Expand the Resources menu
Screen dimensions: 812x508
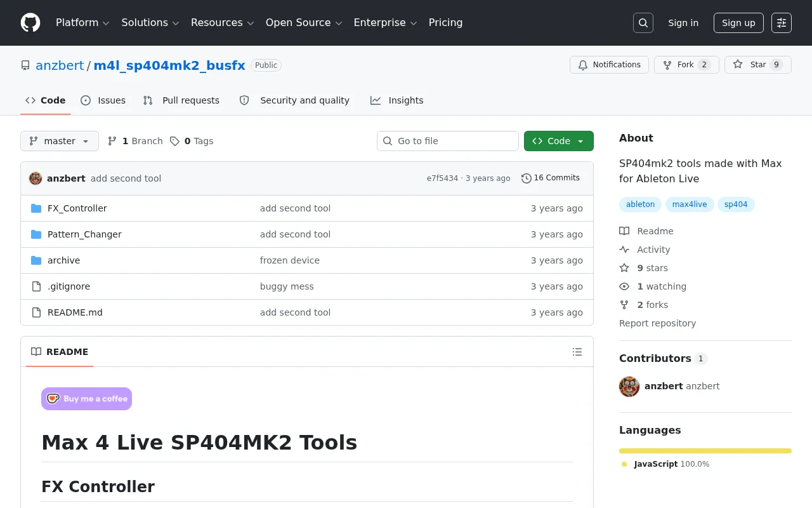pos(223,23)
